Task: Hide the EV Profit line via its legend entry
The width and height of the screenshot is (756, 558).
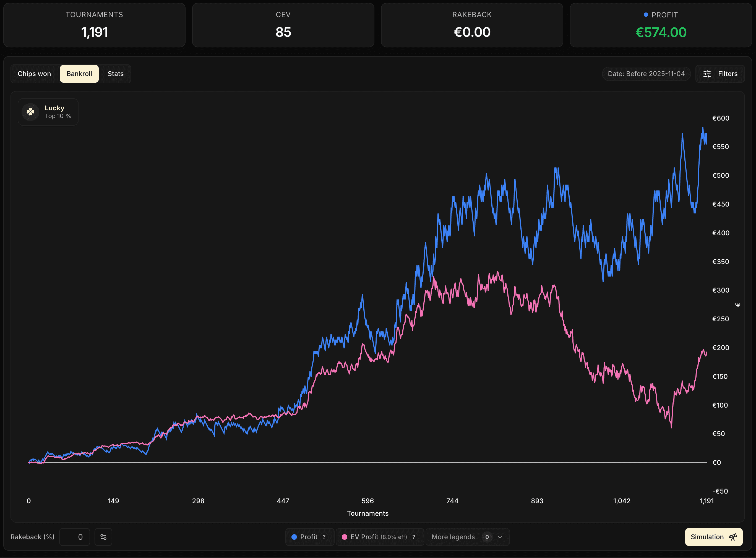Action: click(364, 537)
